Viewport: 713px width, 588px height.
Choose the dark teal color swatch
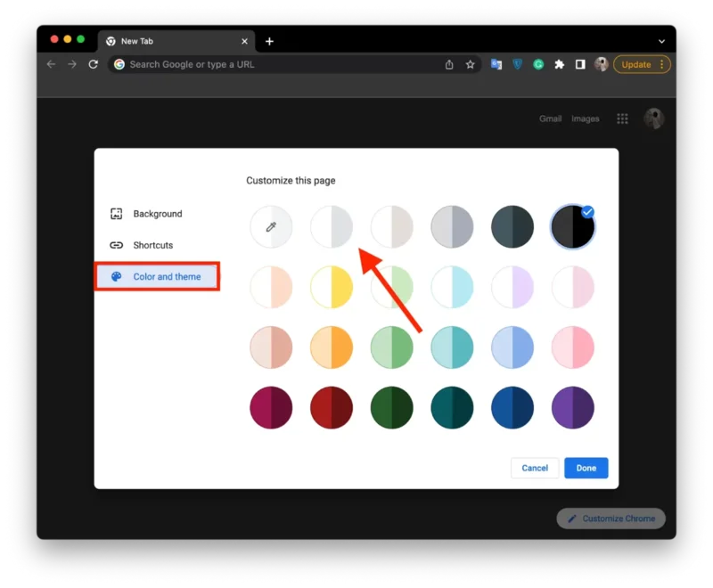(452, 408)
